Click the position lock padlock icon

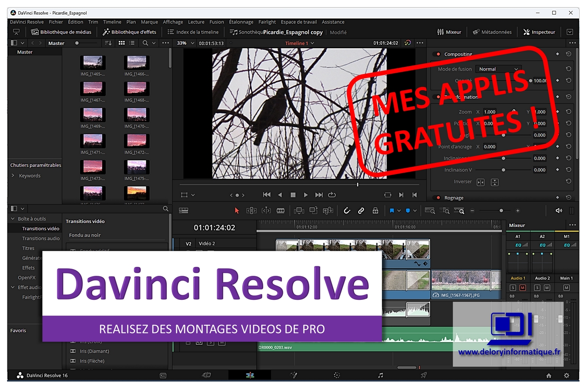click(375, 211)
